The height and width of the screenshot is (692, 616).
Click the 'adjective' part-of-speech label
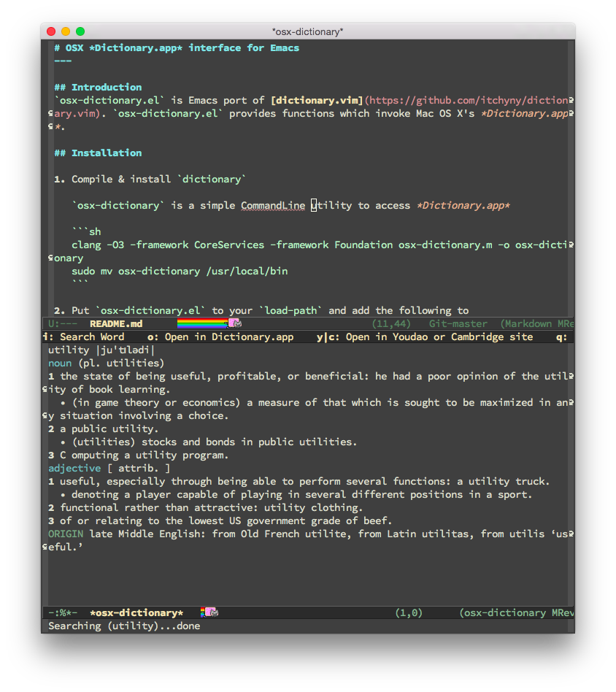[74, 468]
